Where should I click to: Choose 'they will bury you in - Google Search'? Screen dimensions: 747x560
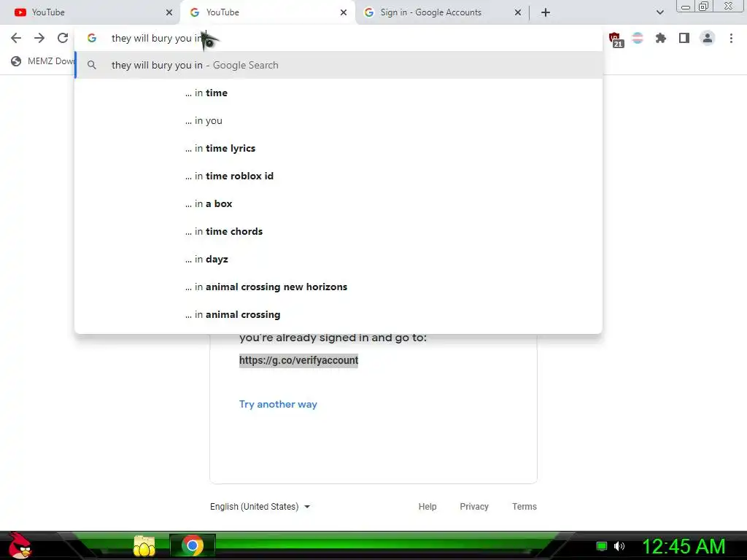338,65
